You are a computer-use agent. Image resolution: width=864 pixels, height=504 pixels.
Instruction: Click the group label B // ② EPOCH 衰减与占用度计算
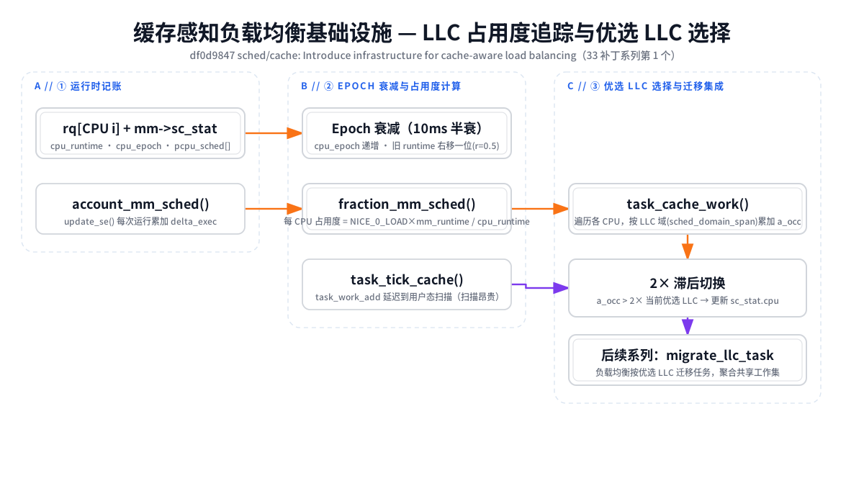click(x=381, y=86)
